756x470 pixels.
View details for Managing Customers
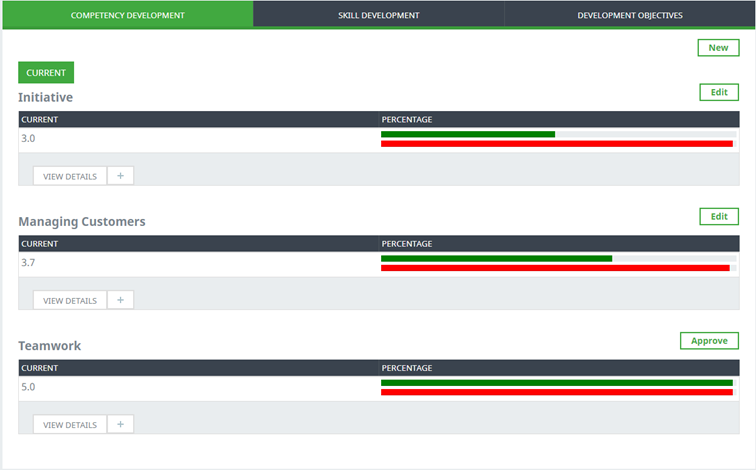pos(69,300)
